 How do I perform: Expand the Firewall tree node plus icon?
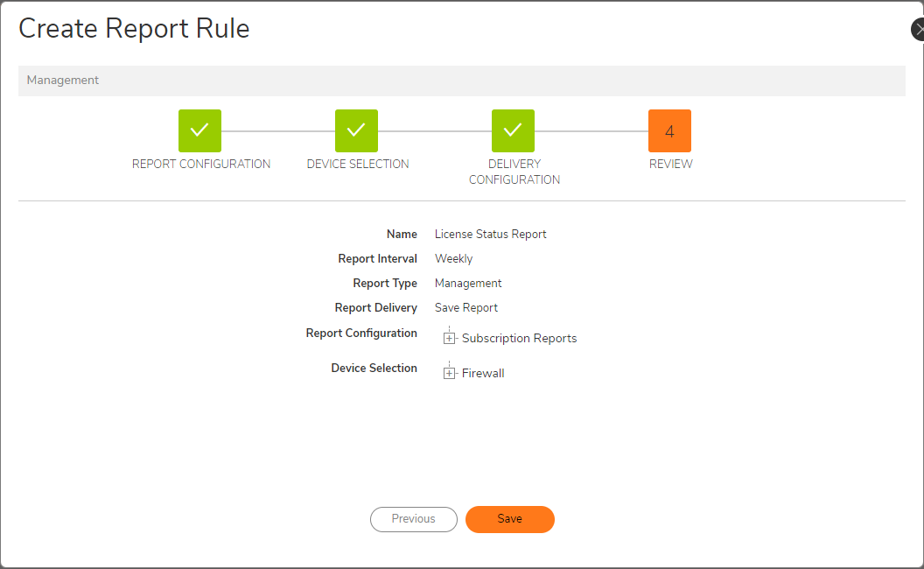coord(450,374)
